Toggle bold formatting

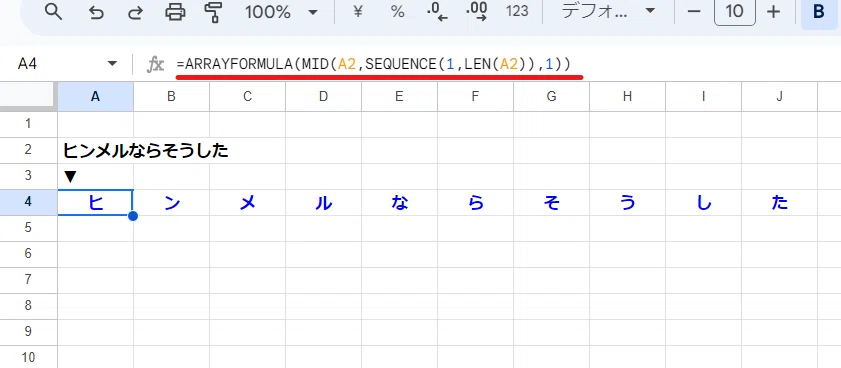(x=818, y=11)
